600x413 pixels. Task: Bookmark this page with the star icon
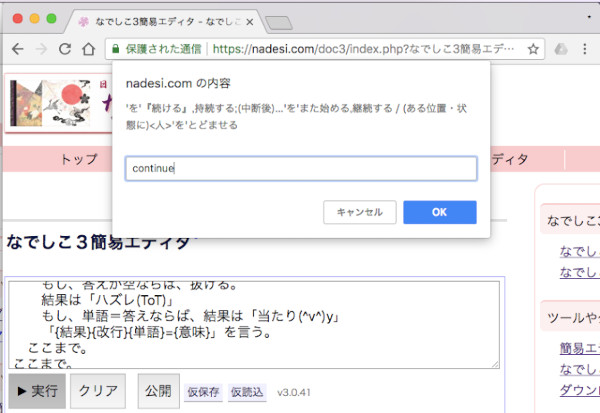pyautogui.click(x=533, y=49)
